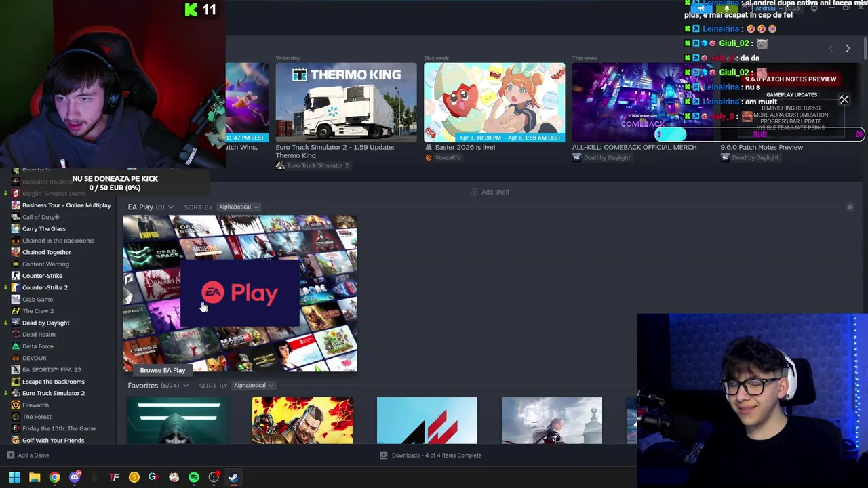Click the double-chevron collapse icon beside the EA Play shelf

(850, 207)
